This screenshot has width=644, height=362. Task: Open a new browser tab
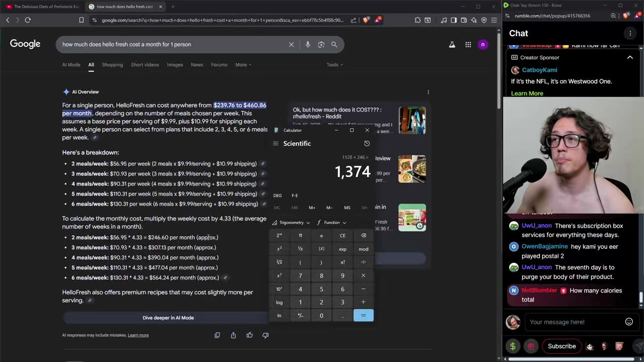point(173,7)
